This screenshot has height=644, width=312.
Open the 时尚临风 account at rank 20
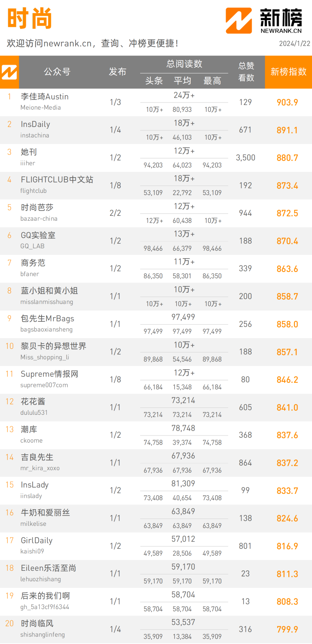[x=37, y=623]
